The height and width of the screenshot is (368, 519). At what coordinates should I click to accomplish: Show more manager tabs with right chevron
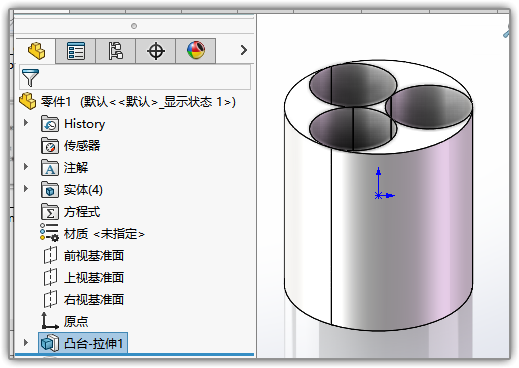244,50
